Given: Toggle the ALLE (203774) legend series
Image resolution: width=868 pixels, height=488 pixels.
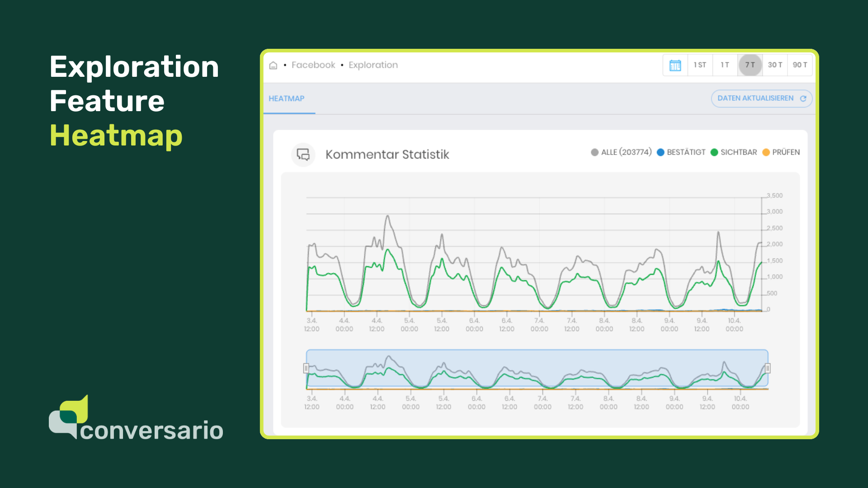Looking at the screenshot, I should tap(621, 152).
